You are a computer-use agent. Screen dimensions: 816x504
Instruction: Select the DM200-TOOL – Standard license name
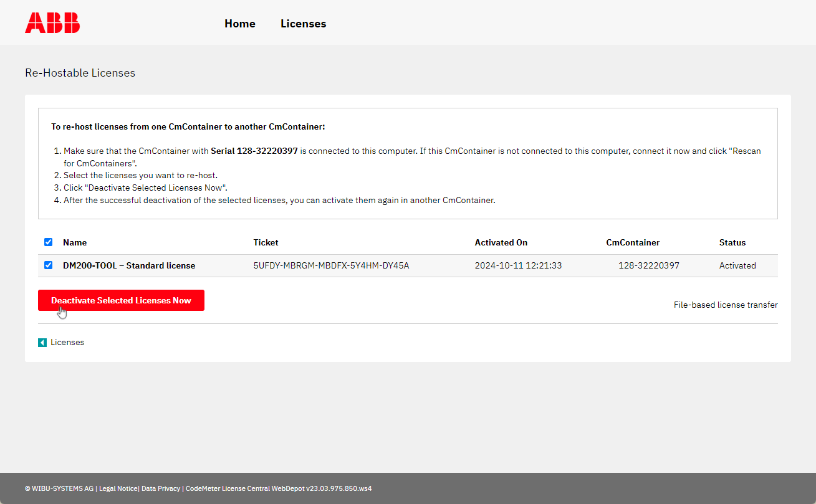(x=129, y=265)
